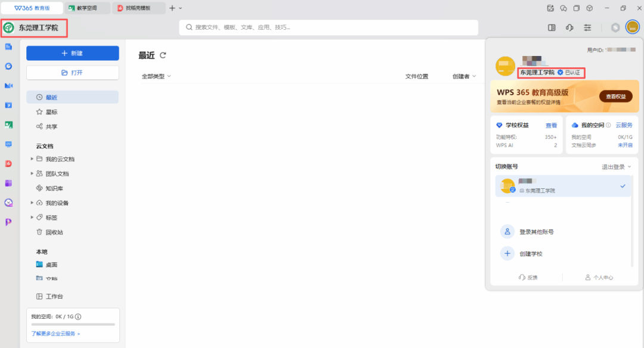This screenshot has height=348, width=644.
Task: Click the user avatar at top right
Action: (x=633, y=27)
